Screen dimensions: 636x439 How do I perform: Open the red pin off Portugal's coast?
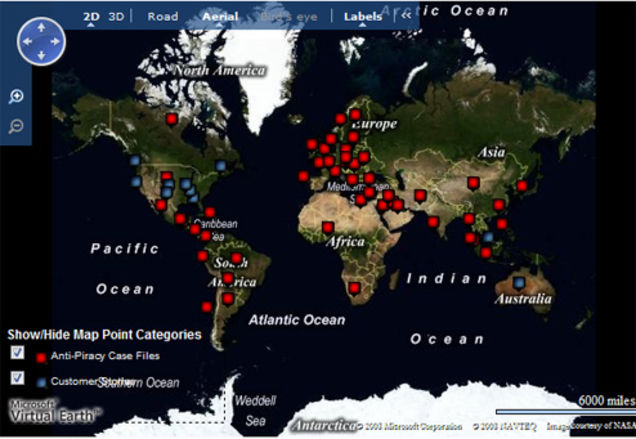coord(303,176)
